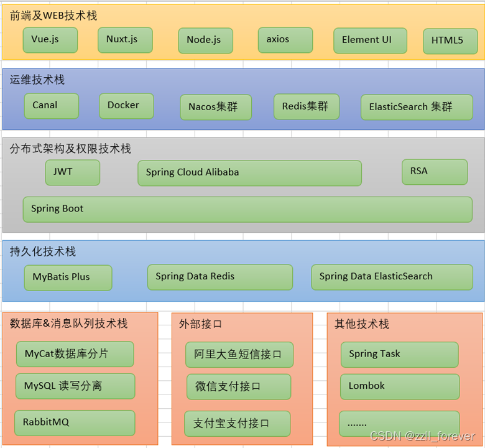
Task: Click the Spring Boot bar
Action: 247,209
